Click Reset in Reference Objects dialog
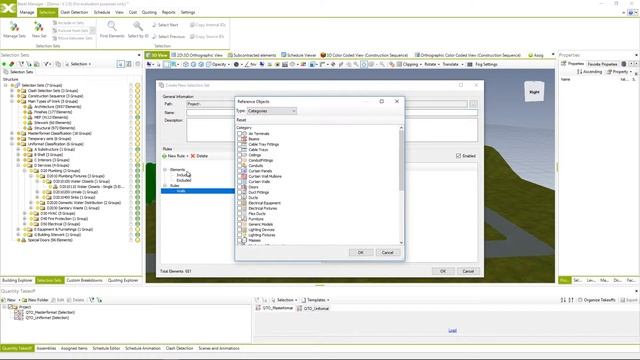This screenshot has width=640, height=360. (241, 120)
